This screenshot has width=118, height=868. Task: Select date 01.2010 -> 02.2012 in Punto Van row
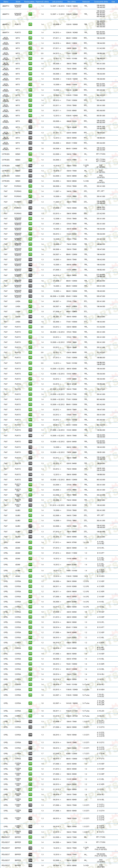tap(57, 505)
